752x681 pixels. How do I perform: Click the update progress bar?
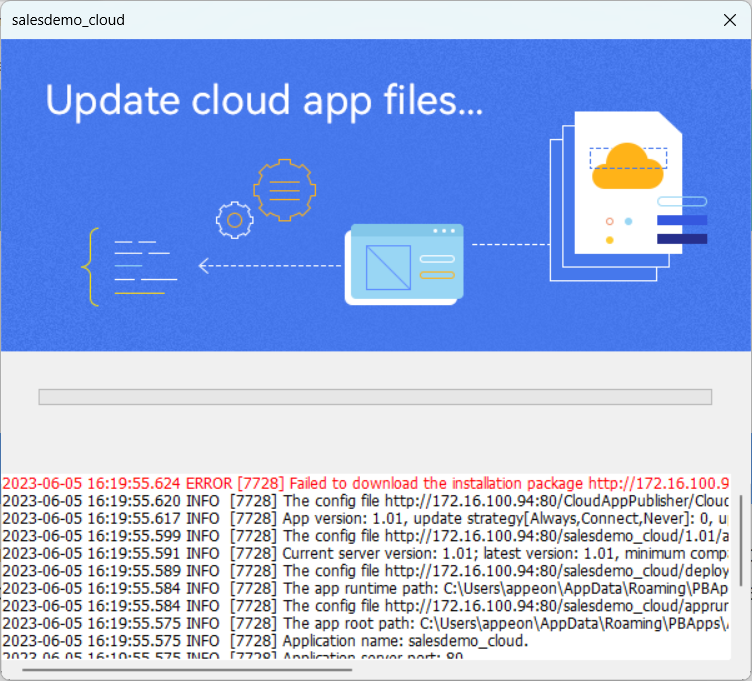[375, 397]
